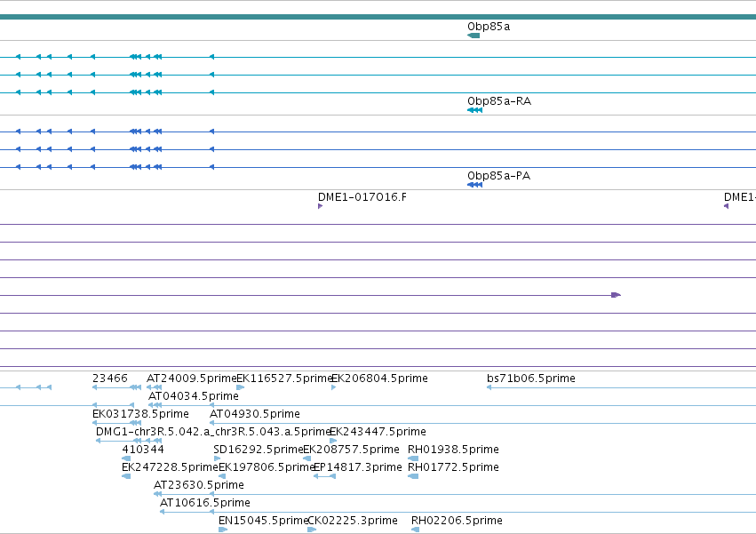The image size is (756, 534).
Task: Click the Obp85a-PA protein label
Action: coord(499,176)
